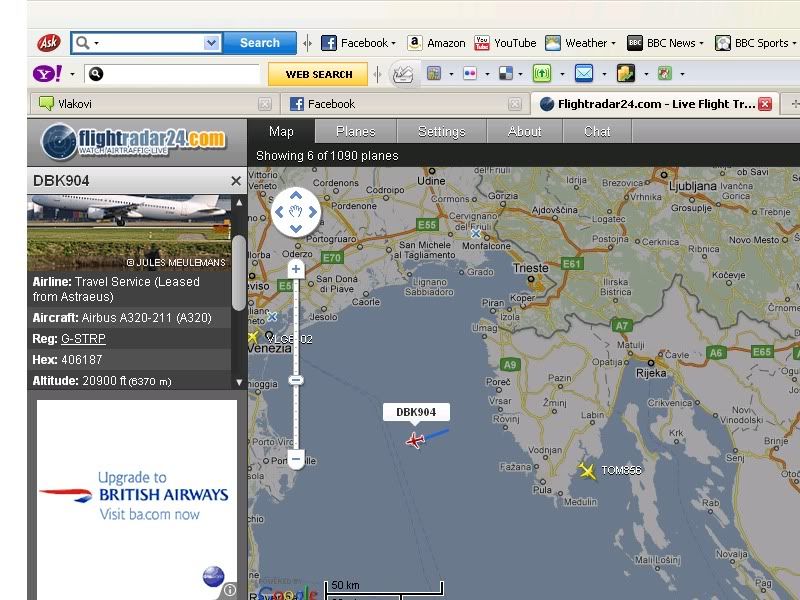The height and width of the screenshot is (600, 800).
Task: Click inside the Ask search input field
Action: (x=152, y=43)
